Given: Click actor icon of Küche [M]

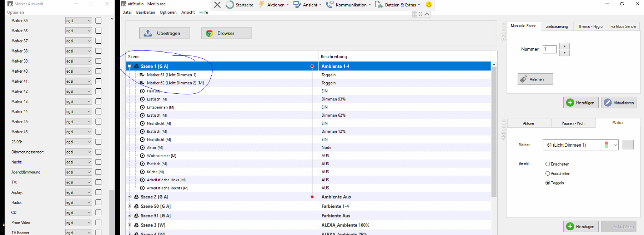Looking at the screenshot, I should pos(142,172).
